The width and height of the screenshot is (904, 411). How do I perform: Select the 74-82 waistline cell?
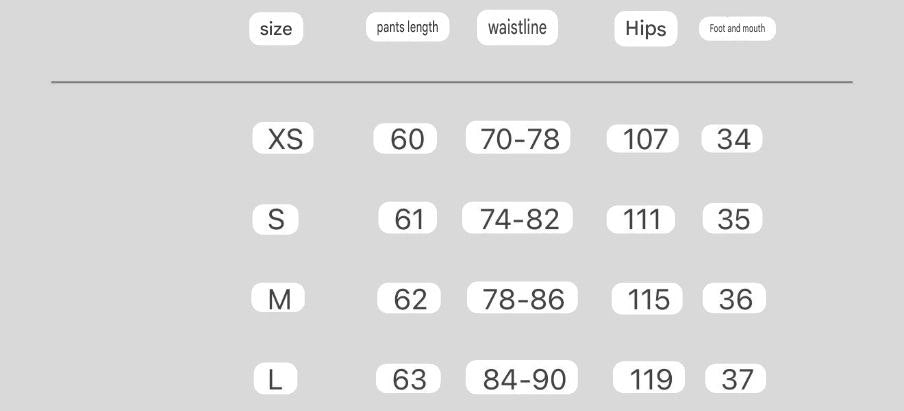tap(517, 218)
